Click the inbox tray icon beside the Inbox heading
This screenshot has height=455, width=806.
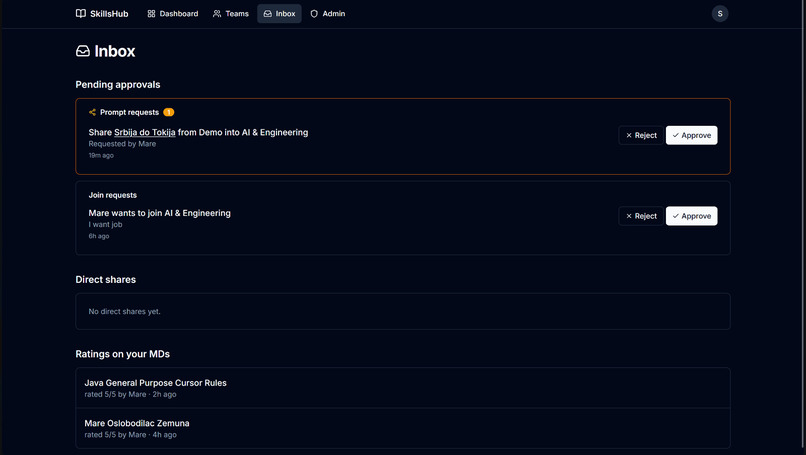click(83, 51)
